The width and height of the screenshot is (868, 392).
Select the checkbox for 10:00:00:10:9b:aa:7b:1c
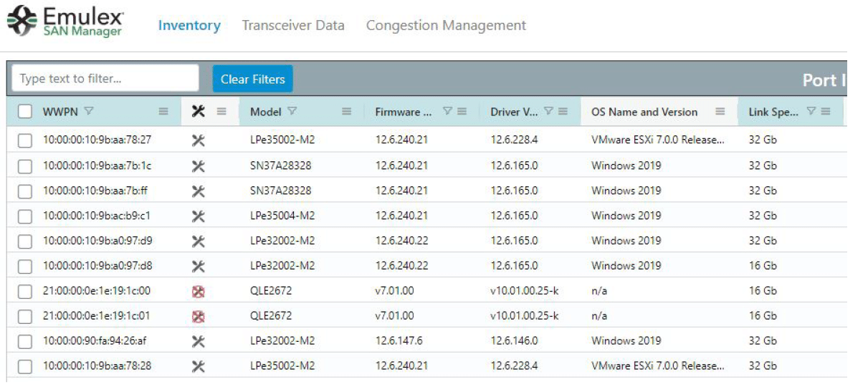point(25,166)
